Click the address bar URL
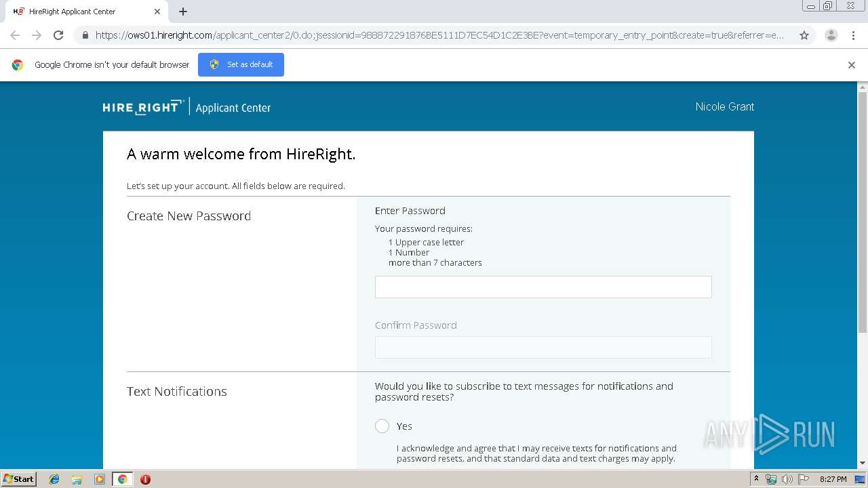Screen dimensions: 868x488 439,35
